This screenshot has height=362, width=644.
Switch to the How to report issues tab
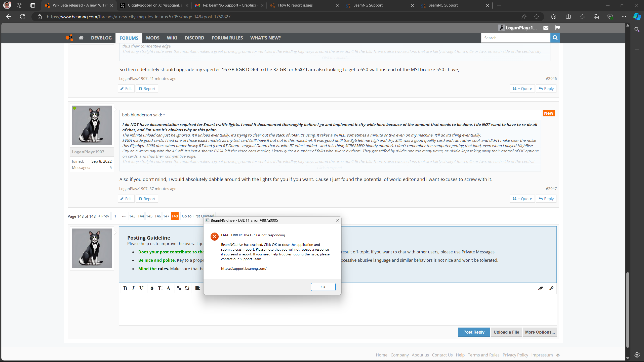tap(295, 5)
